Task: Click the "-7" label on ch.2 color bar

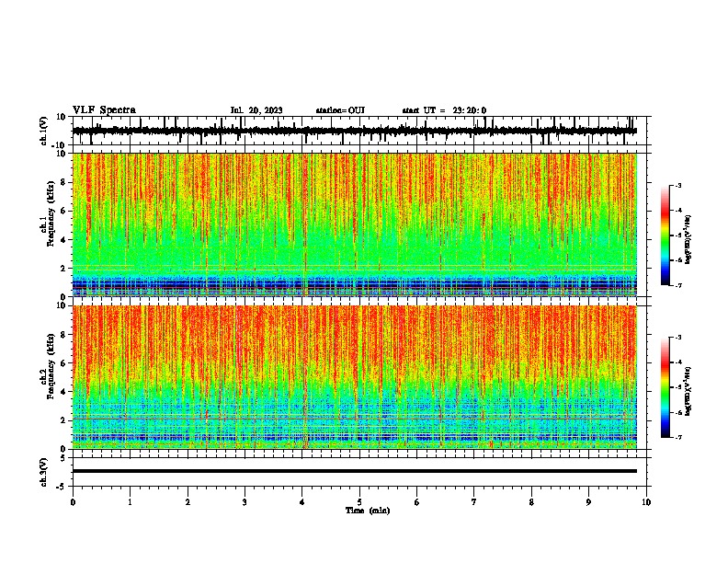Action: (x=678, y=437)
